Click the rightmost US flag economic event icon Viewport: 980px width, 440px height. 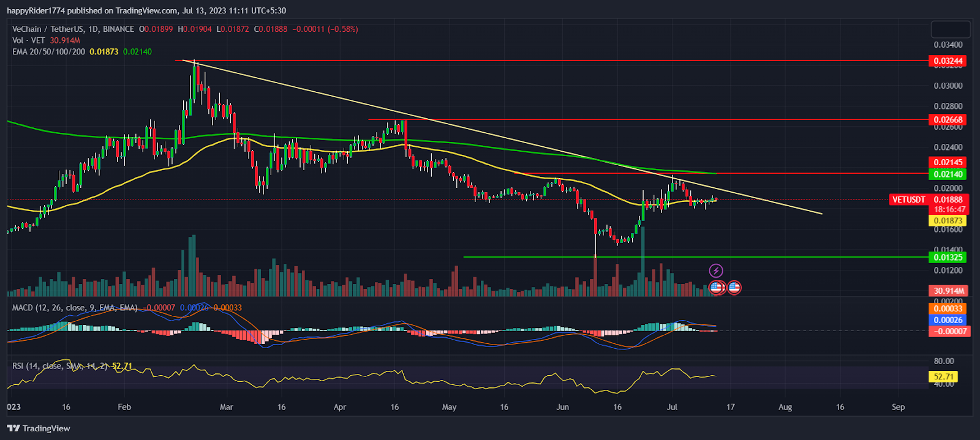[x=734, y=286]
